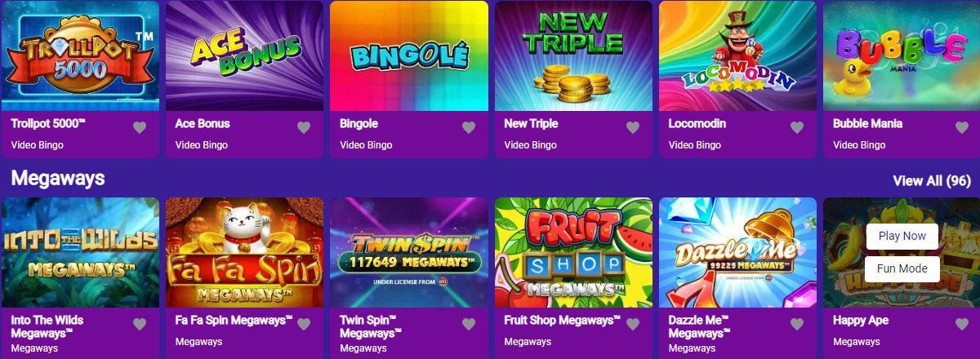Launch Happy Ape in Fun Mode
The width and height of the screenshot is (980, 359).
click(902, 268)
